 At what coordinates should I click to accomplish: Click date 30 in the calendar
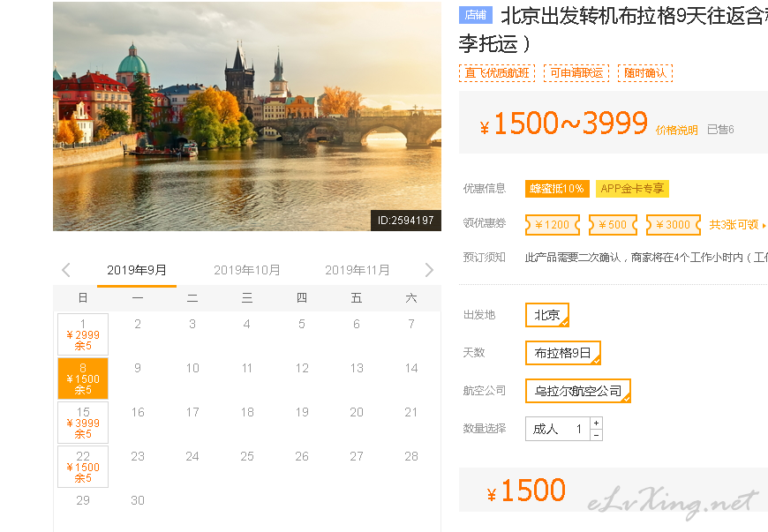(138, 500)
